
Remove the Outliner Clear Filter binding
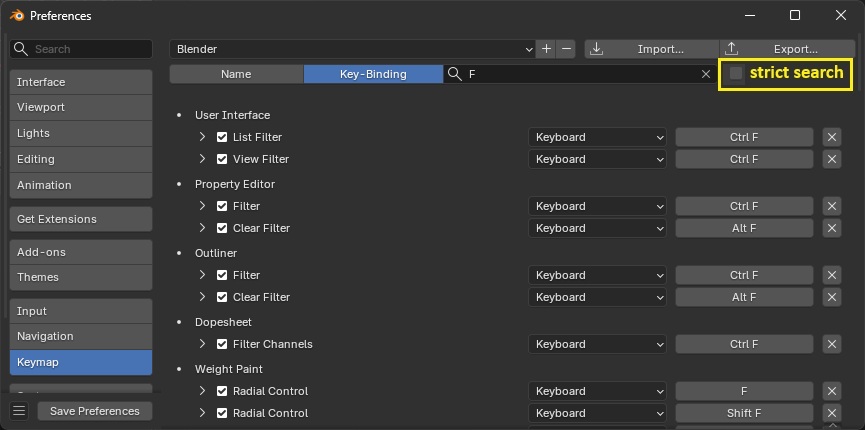click(832, 297)
